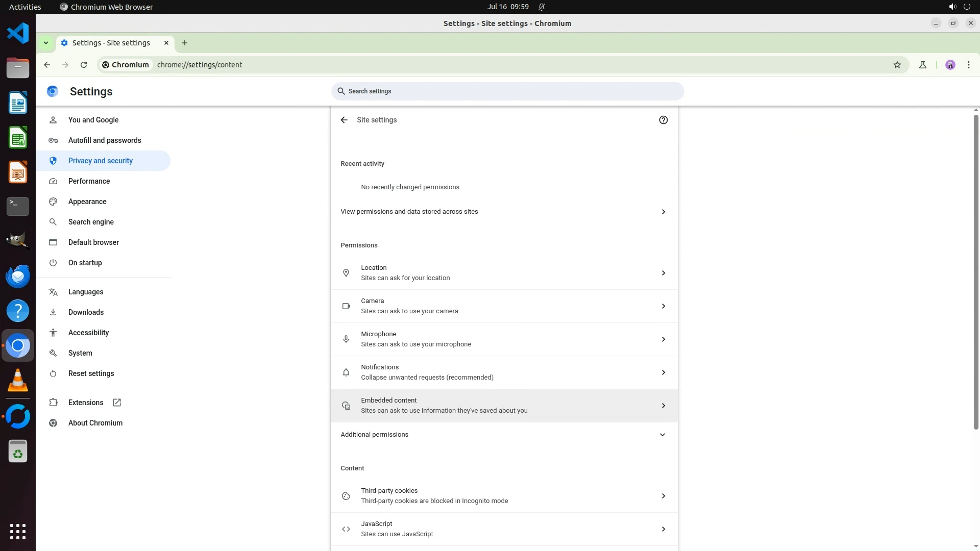
Task: Open the tab search dropdown arrow
Action: coord(46,43)
